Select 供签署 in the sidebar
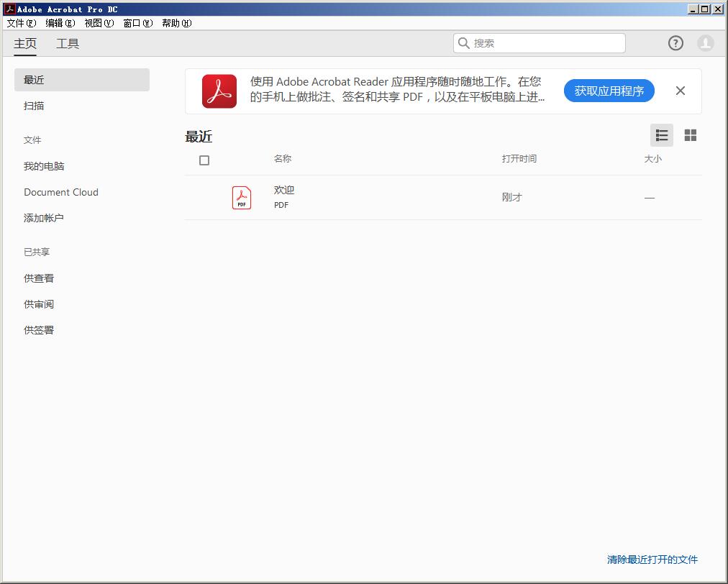The image size is (728, 584). point(39,330)
